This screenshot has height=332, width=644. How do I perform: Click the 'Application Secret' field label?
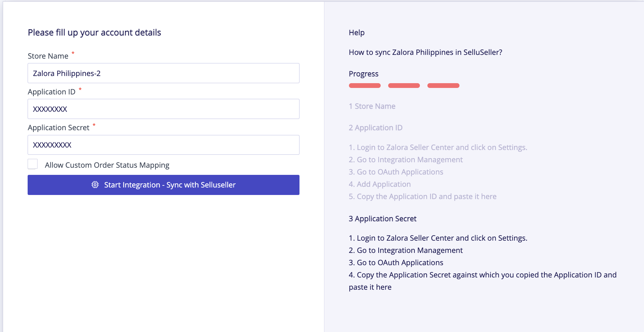pos(59,128)
